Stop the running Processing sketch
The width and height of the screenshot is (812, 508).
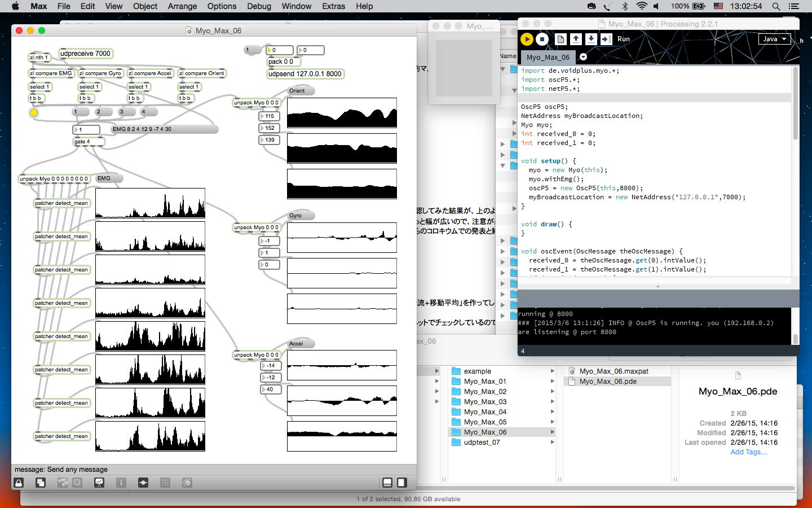pyautogui.click(x=542, y=39)
